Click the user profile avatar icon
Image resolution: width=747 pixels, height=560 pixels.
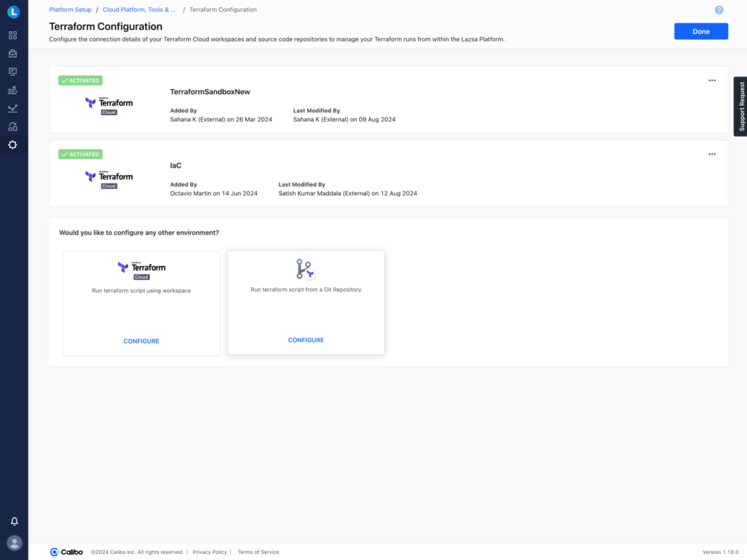(x=14, y=542)
